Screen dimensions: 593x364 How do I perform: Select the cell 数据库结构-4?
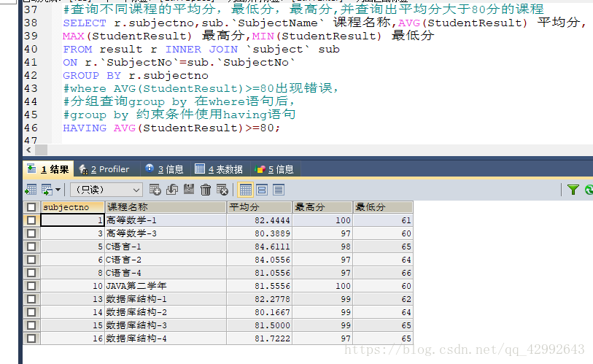[x=166, y=338]
